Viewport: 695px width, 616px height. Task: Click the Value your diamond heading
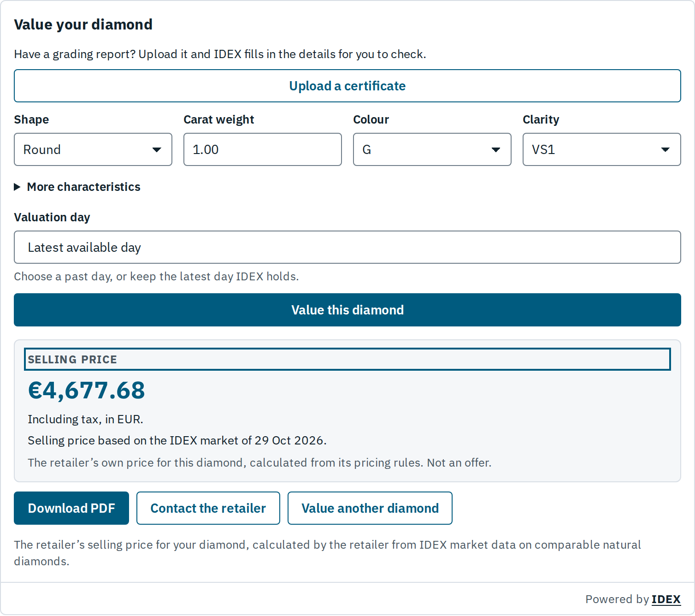(x=83, y=24)
